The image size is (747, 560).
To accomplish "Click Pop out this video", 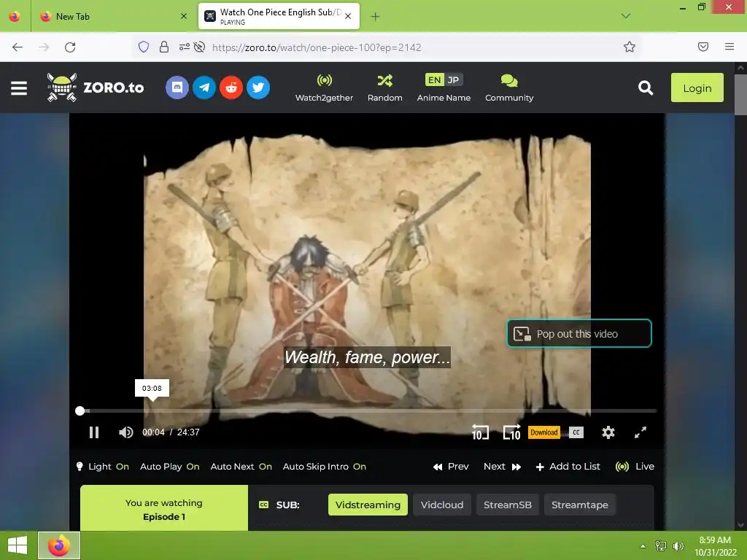I will 579,333.
